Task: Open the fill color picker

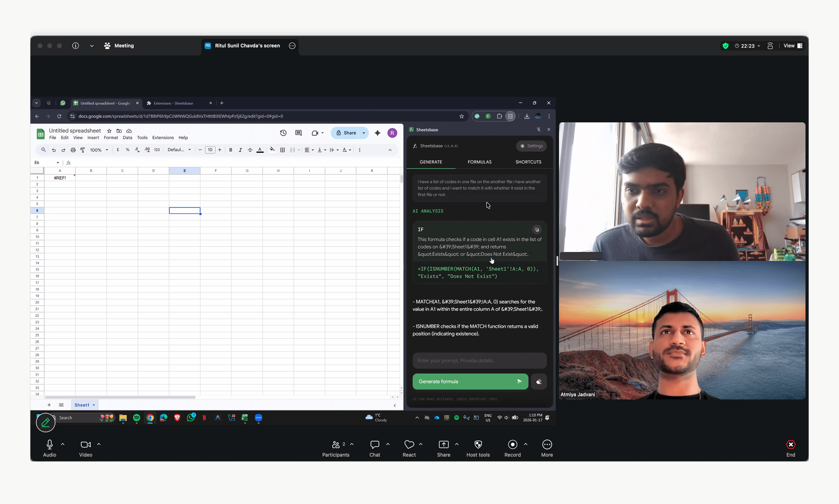Action: click(x=272, y=149)
